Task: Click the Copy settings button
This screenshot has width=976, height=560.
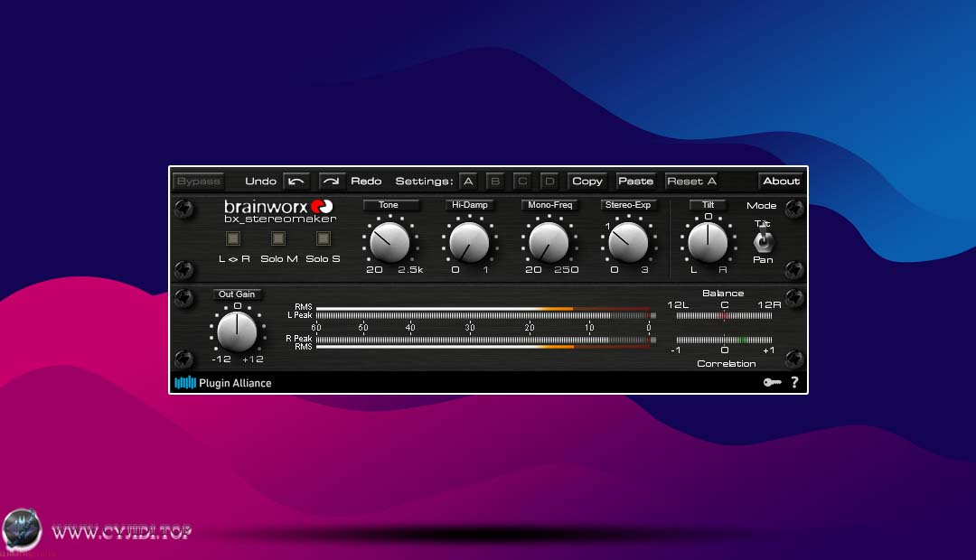Action: (587, 181)
